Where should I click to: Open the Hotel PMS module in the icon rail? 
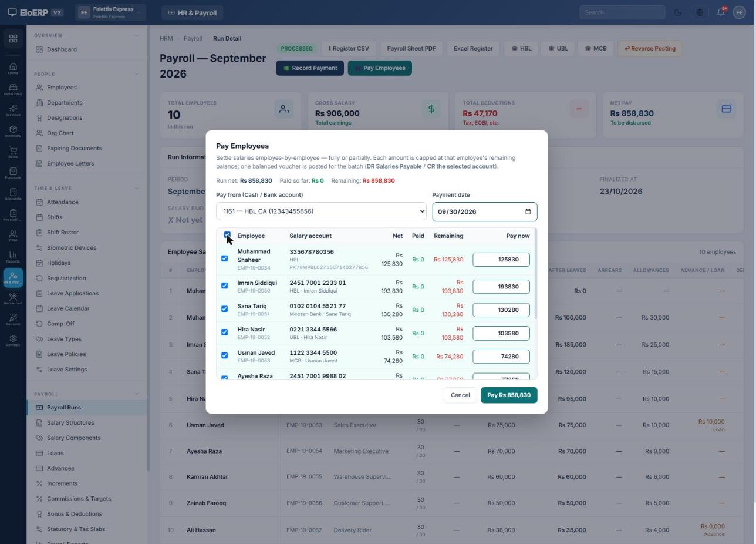(x=13, y=89)
